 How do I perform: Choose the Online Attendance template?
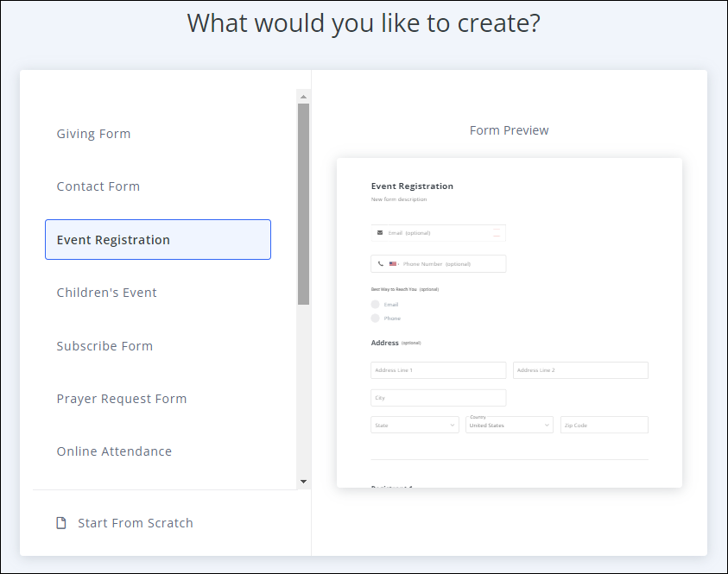pos(114,451)
